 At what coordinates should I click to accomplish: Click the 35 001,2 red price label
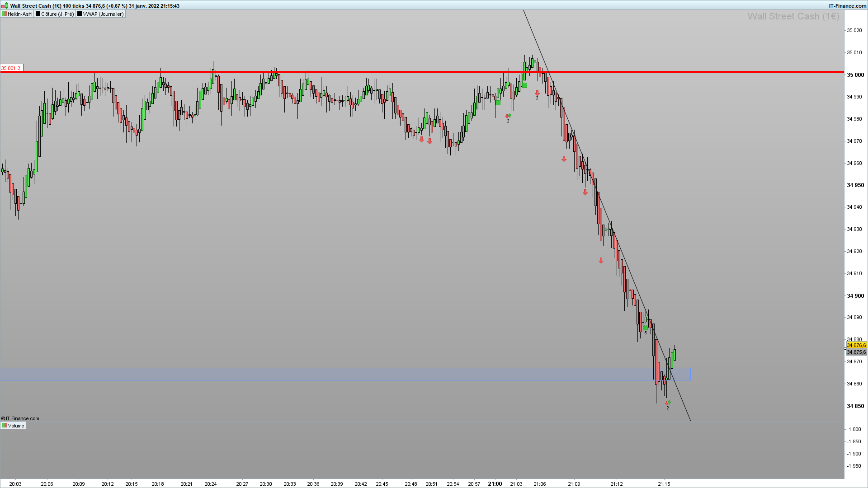(x=11, y=68)
